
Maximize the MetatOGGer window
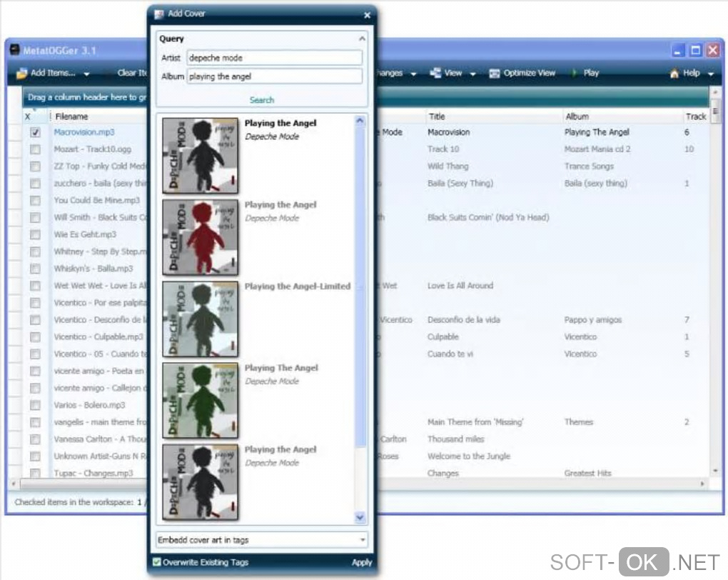(695, 50)
